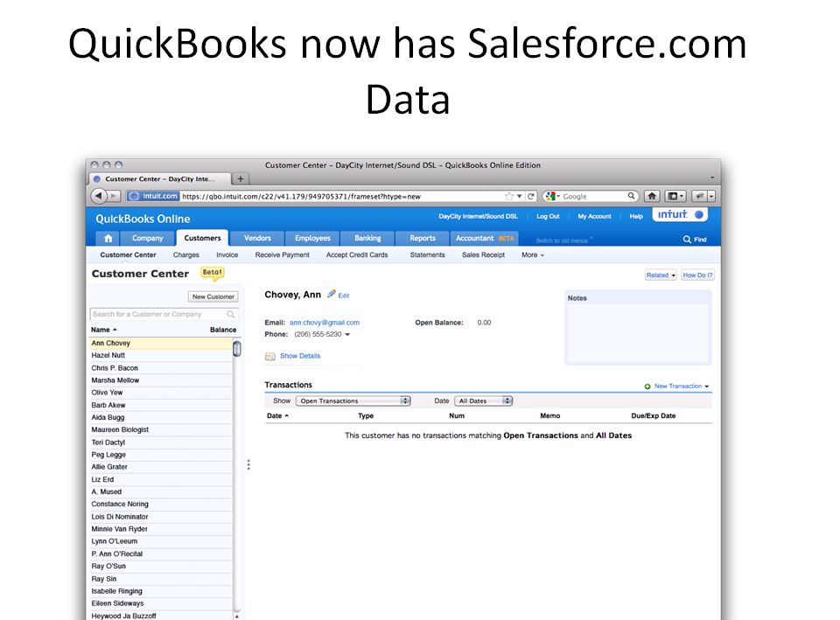Click the New Customer button
This screenshot has height=620, width=840.
pos(213,296)
